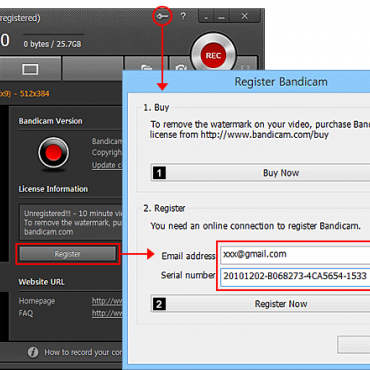Click the info icon beside How to record

click(33, 352)
